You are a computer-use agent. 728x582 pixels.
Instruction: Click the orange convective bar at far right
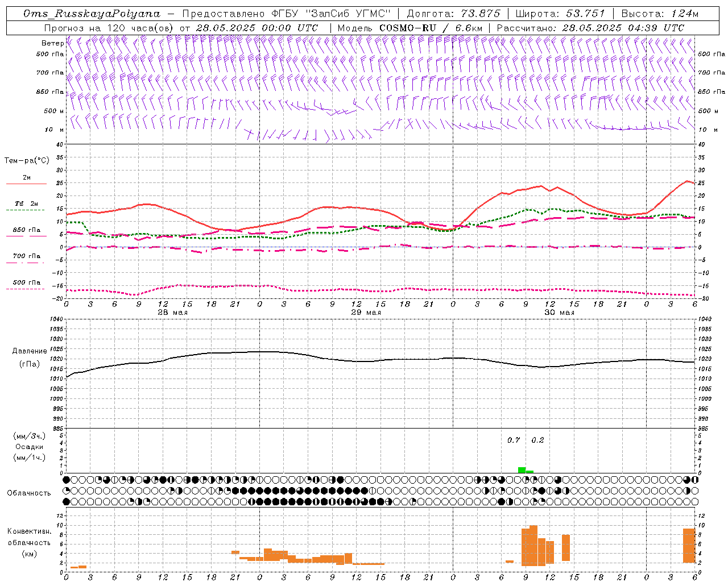(x=689, y=546)
